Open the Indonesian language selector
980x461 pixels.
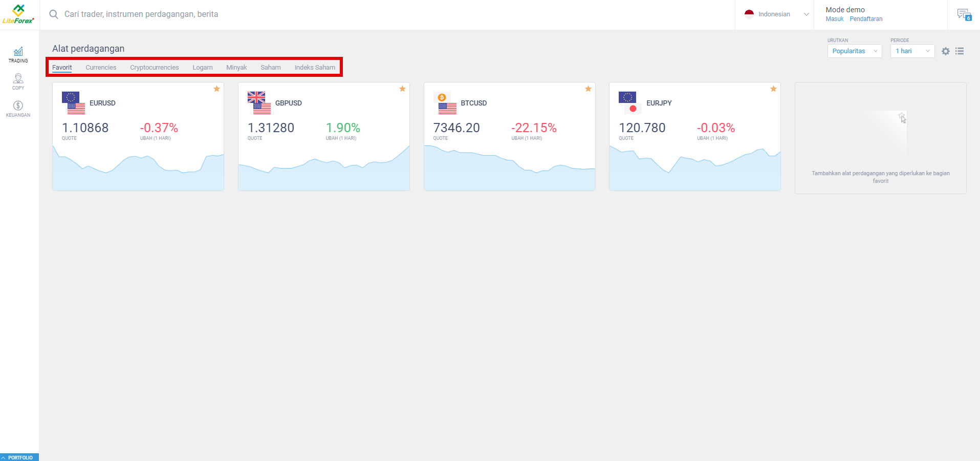(774, 14)
